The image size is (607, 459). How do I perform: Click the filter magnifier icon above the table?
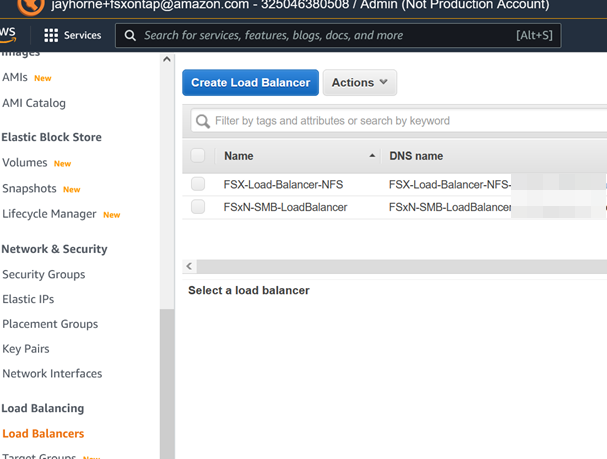202,121
